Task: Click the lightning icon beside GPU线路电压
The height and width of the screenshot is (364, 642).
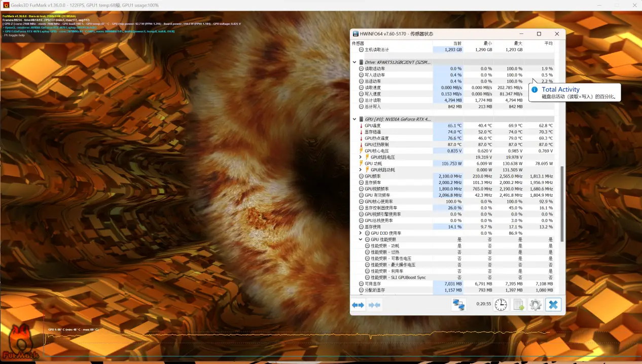Action: click(367, 157)
